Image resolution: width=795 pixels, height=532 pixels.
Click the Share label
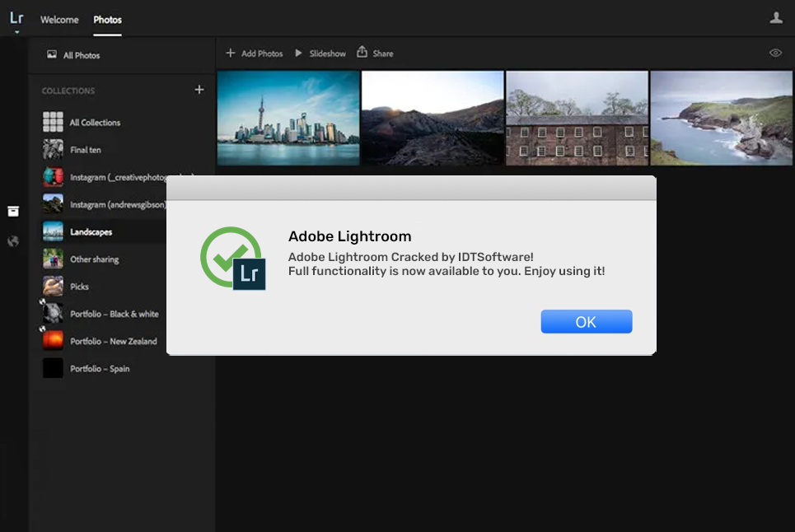coord(383,54)
